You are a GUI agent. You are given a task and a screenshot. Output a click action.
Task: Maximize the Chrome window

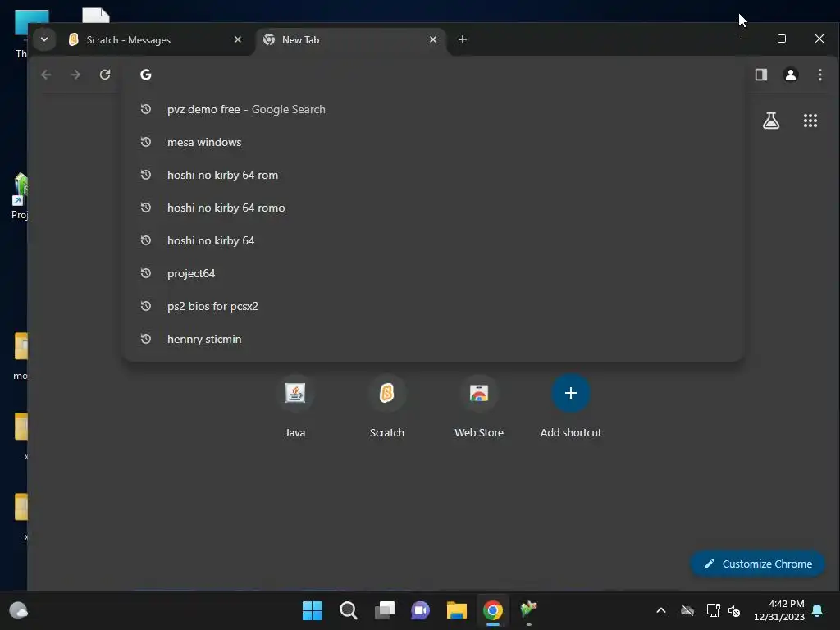pyautogui.click(x=782, y=39)
